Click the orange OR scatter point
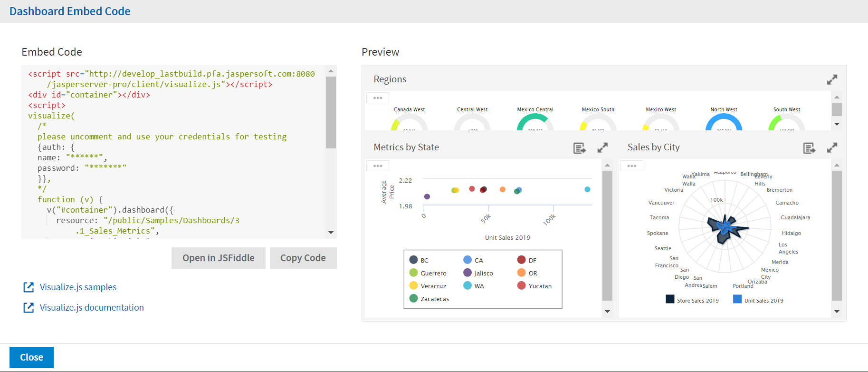The image size is (868, 372). point(503,189)
